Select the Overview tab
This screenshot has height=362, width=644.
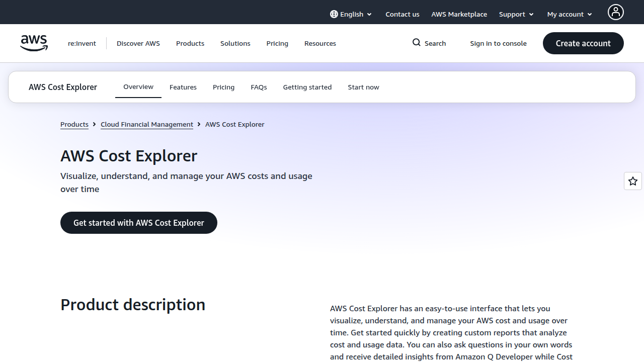click(138, 87)
